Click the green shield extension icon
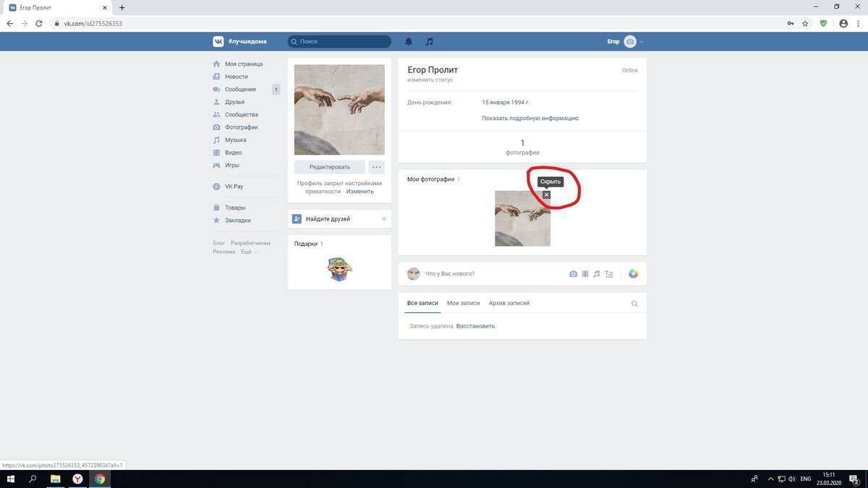Viewport: 868px width, 488px height. [823, 23]
